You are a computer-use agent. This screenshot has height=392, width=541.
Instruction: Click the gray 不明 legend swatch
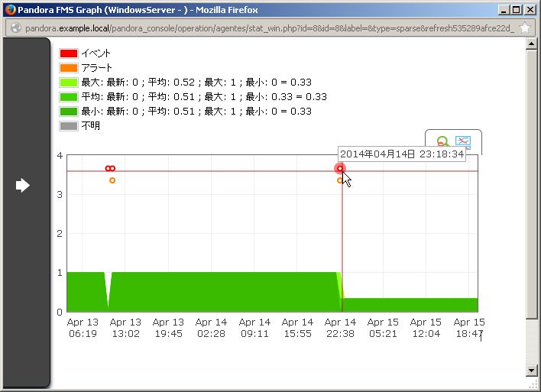click(69, 126)
